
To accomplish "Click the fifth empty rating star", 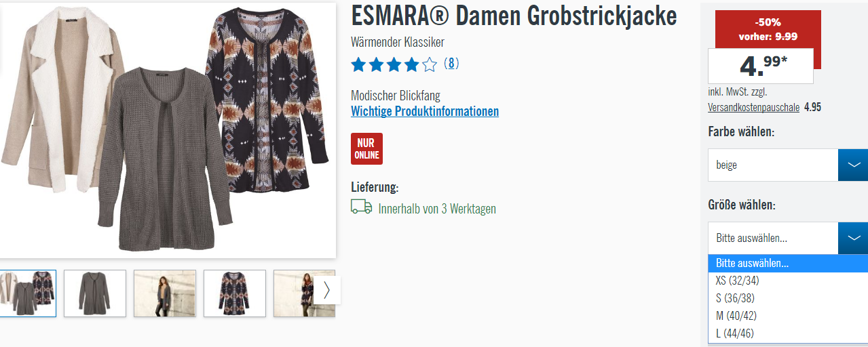I will pyautogui.click(x=429, y=65).
